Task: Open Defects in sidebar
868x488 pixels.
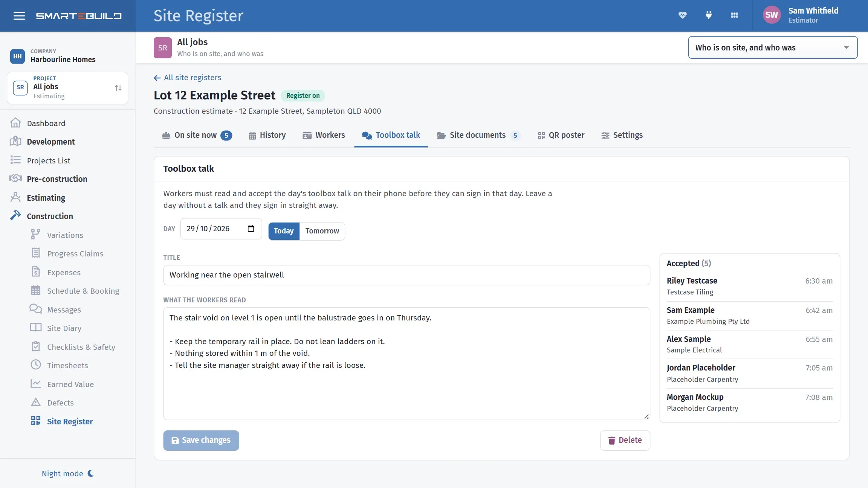Action: click(60, 403)
